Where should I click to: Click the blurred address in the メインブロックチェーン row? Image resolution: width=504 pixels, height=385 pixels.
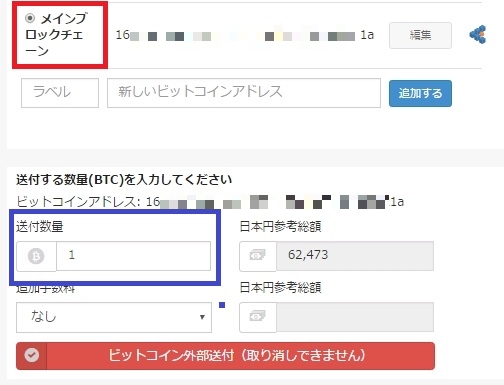pyautogui.click(x=245, y=35)
